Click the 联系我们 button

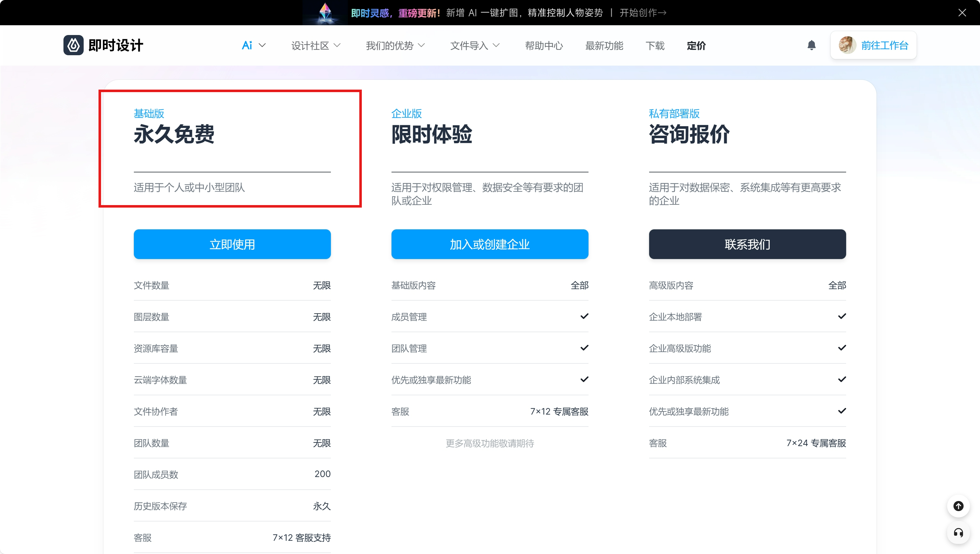pyautogui.click(x=747, y=244)
